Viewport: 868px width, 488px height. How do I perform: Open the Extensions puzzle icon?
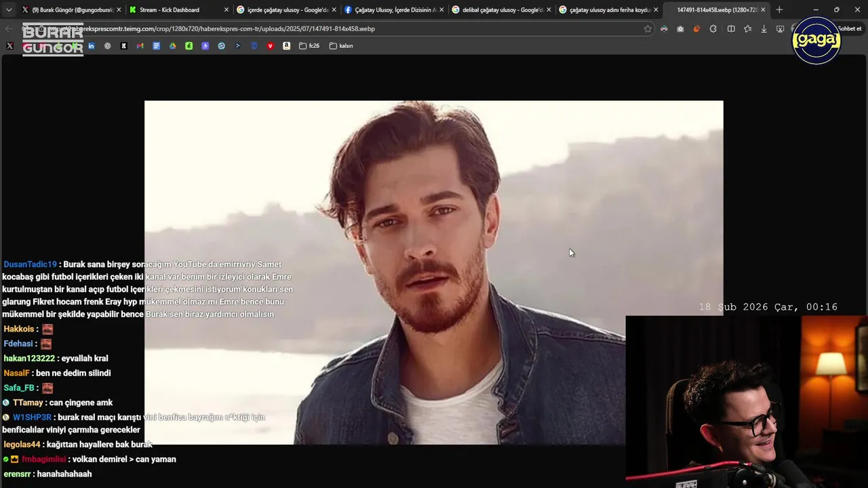[x=713, y=28]
